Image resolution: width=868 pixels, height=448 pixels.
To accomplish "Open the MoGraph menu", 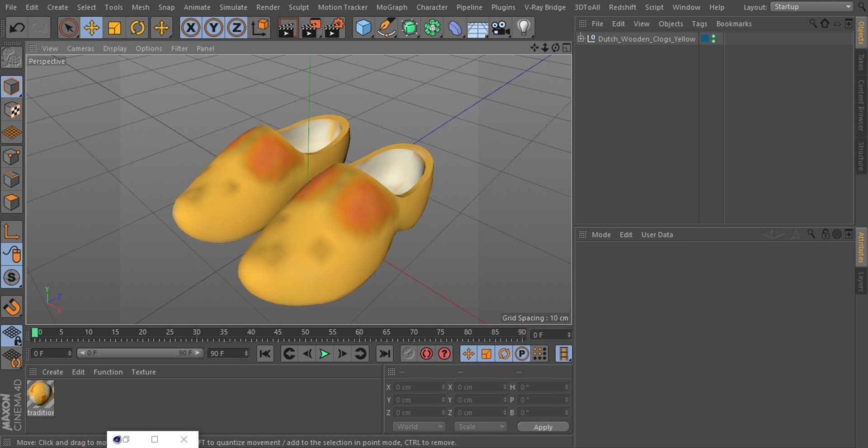I will coord(392,7).
